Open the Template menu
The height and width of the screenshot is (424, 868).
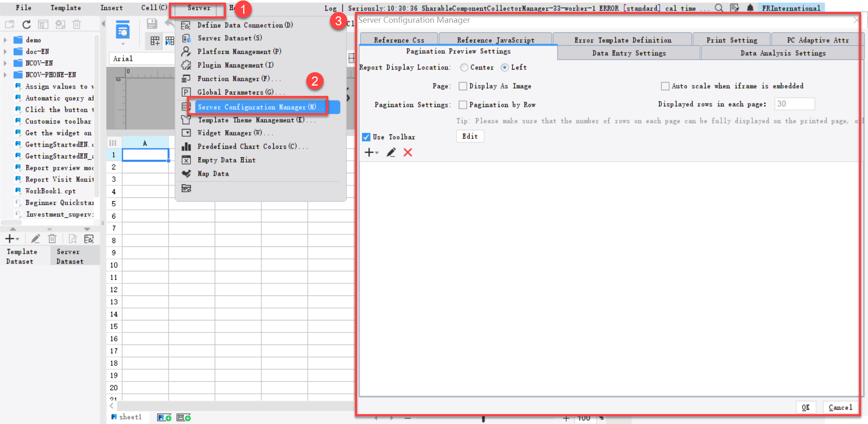tap(65, 8)
